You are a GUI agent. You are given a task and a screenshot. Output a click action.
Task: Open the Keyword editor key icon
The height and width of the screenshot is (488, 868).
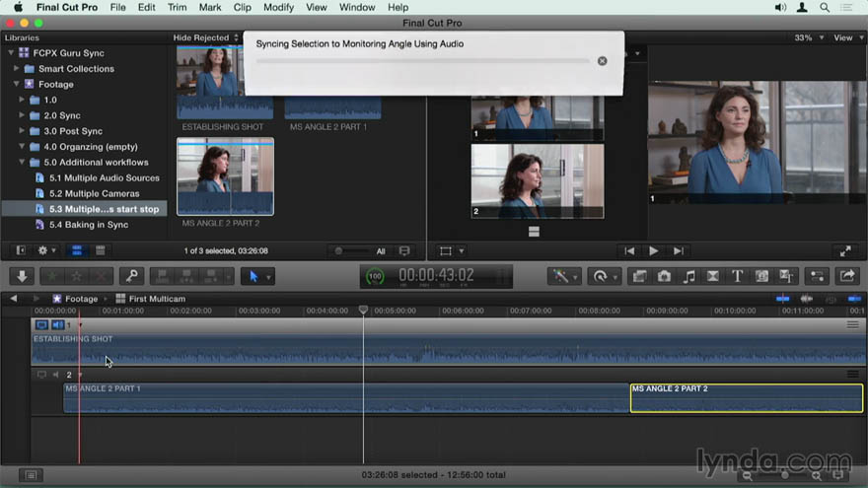(x=132, y=275)
